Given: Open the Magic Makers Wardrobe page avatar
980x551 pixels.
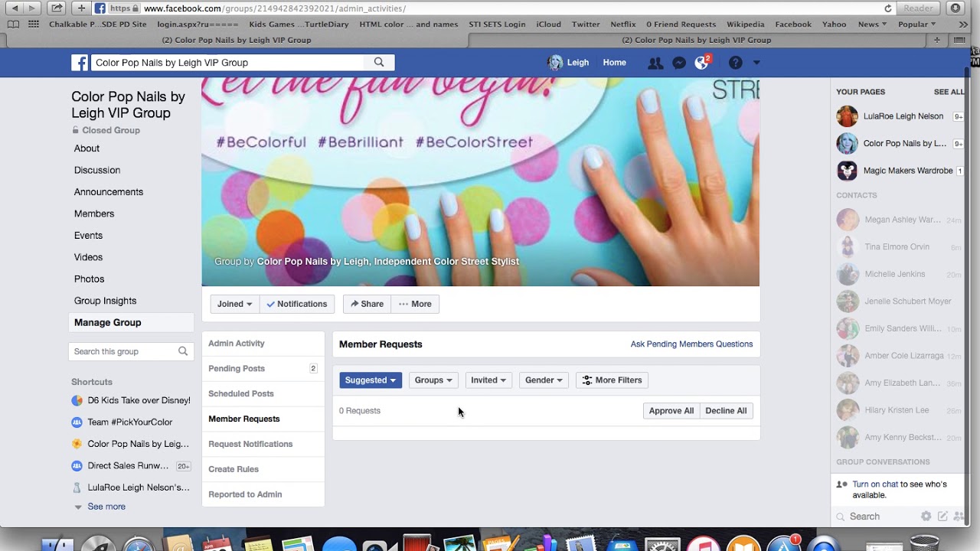Looking at the screenshot, I should (x=848, y=171).
